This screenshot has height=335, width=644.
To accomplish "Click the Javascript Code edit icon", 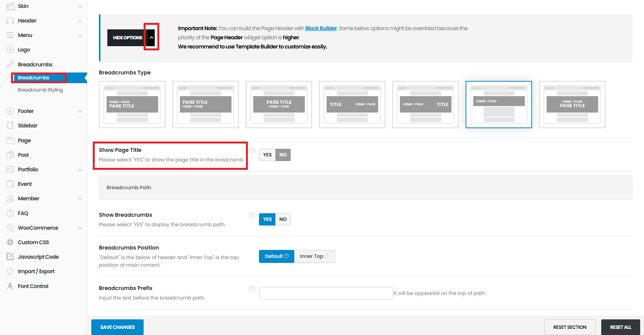I will pyautogui.click(x=10, y=257).
